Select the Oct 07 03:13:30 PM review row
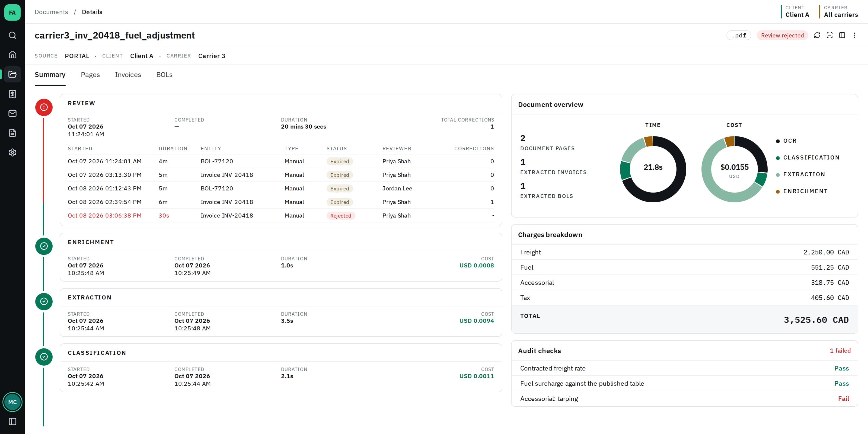868x434 pixels. (281, 174)
